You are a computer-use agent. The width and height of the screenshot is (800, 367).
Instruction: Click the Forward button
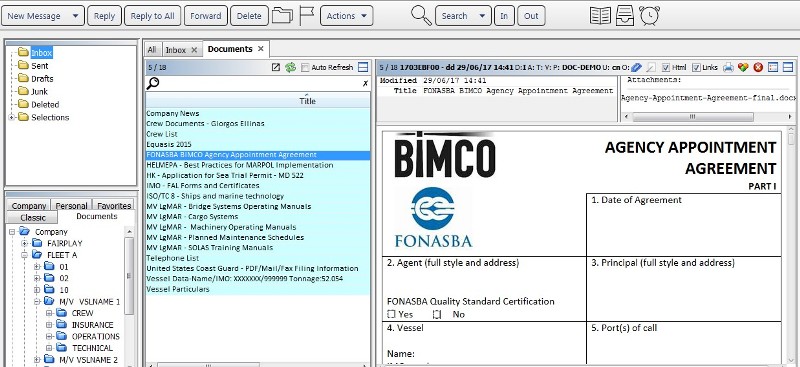[x=206, y=16]
